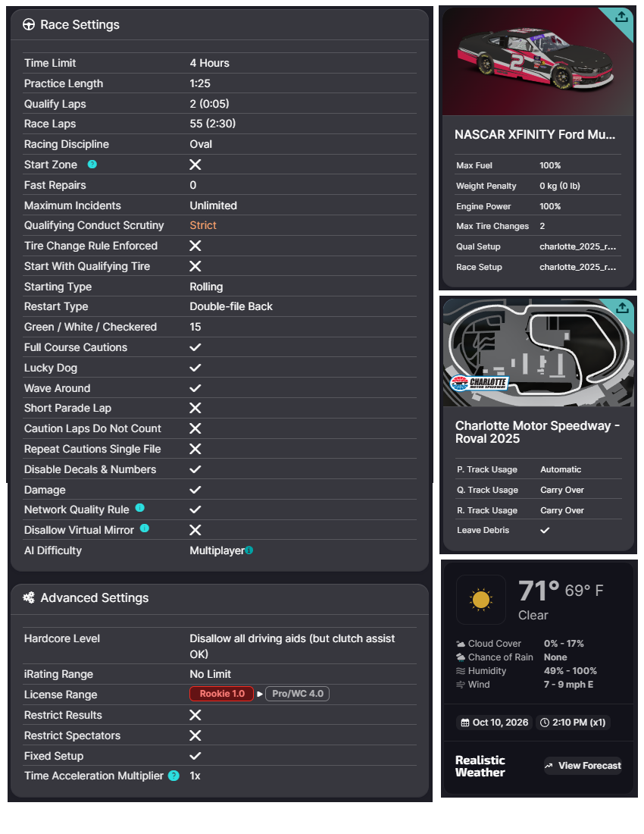The width and height of the screenshot is (644, 834).
Task: Click the share icon on the car card
Action: (621, 17)
